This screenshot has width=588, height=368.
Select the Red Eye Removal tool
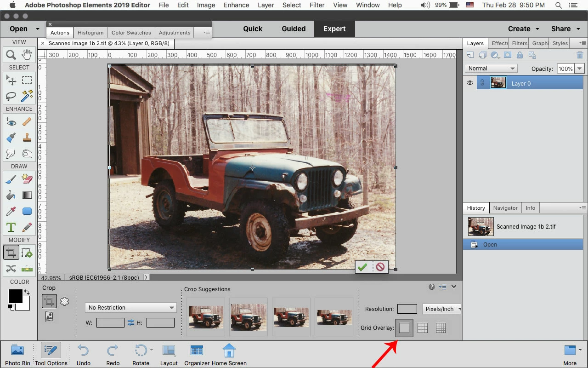coord(11,122)
